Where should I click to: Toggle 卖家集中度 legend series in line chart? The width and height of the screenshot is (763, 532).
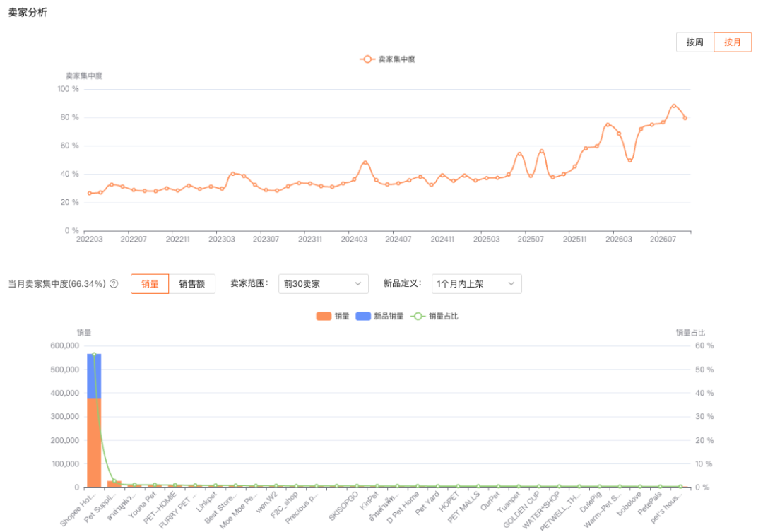tap(387, 59)
